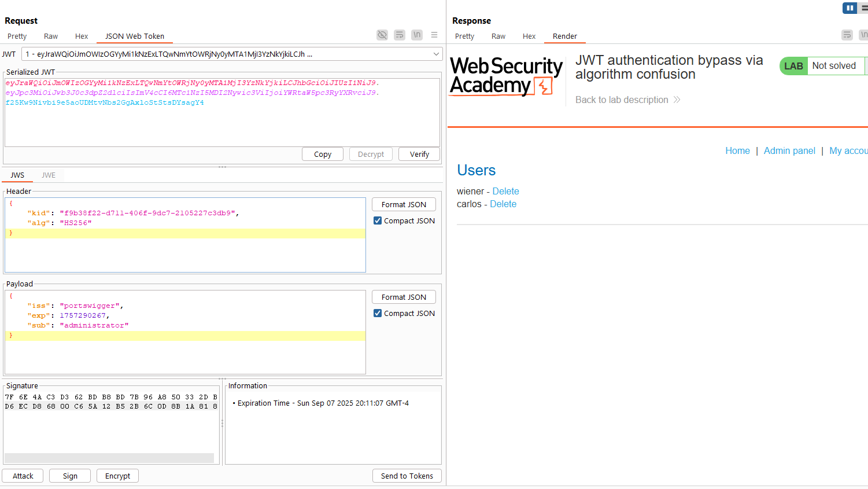Click the double chevron beside Back to lab description
Screen dimensions: 868x489
(x=677, y=100)
